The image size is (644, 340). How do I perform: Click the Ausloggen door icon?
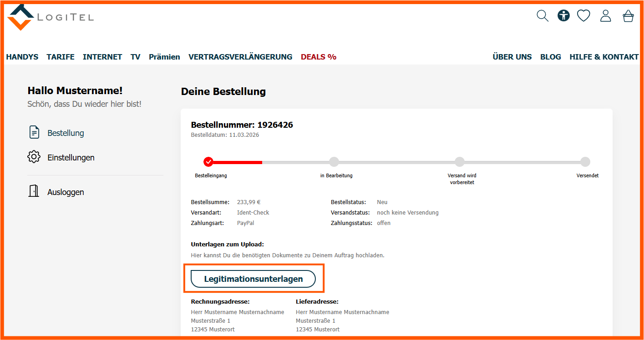tap(34, 191)
